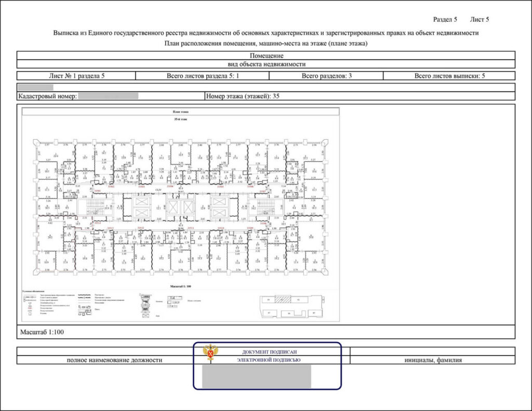Click 'Всего разделов: 3' cell
The height and width of the screenshot is (411, 532).
(x=326, y=76)
